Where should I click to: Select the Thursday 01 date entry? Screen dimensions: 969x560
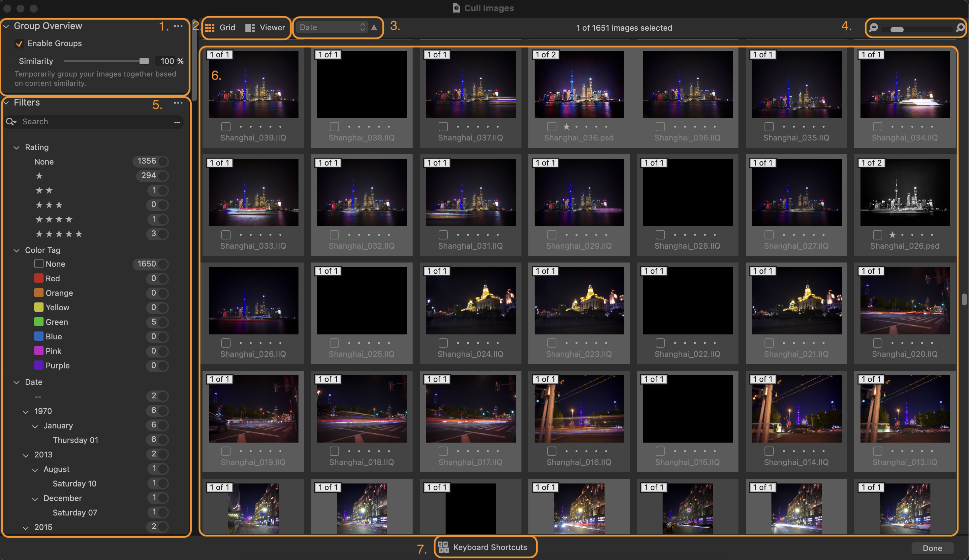pyautogui.click(x=76, y=440)
